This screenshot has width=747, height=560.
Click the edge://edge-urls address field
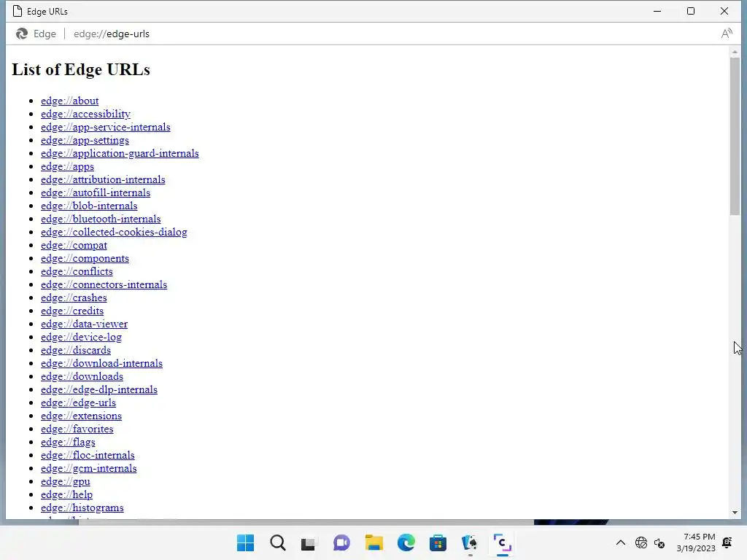112,34
